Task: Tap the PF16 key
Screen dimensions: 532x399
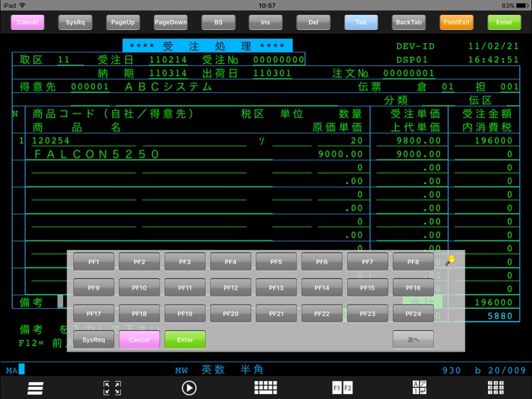Action: click(x=414, y=288)
